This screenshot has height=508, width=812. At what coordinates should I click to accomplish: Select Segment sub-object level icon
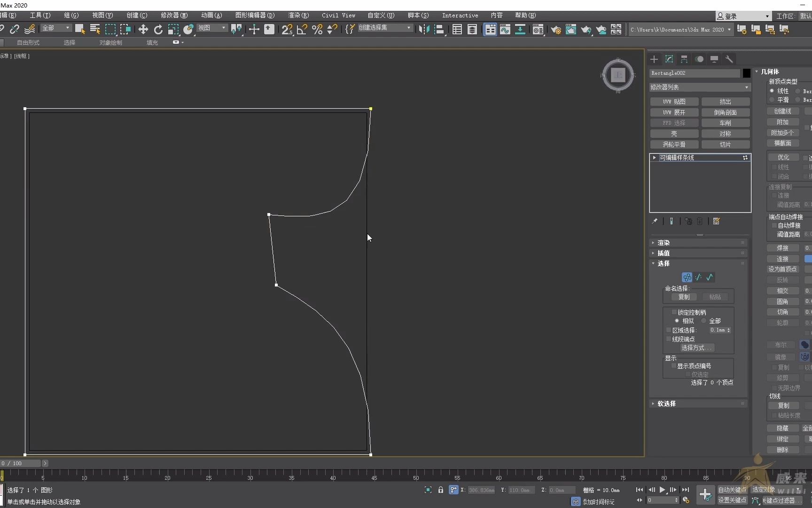(698, 277)
